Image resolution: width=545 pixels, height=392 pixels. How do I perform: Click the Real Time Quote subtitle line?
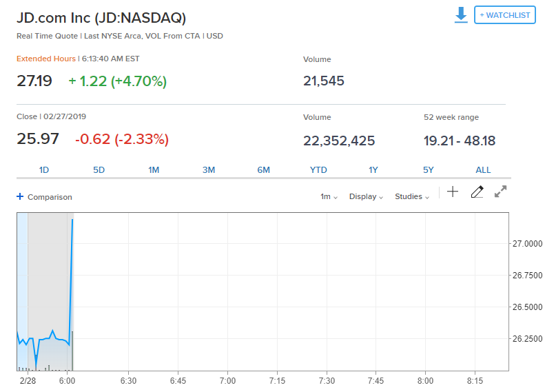tap(120, 36)
